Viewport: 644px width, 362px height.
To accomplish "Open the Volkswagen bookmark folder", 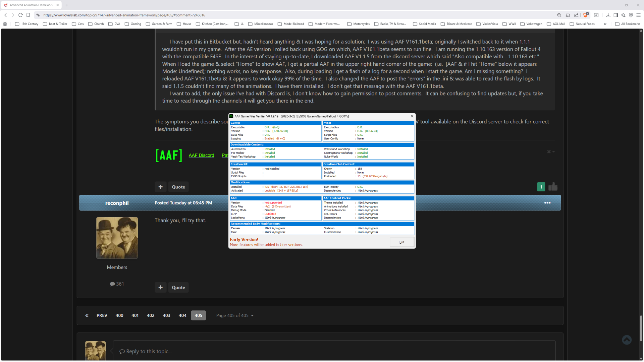I will 531,24.
